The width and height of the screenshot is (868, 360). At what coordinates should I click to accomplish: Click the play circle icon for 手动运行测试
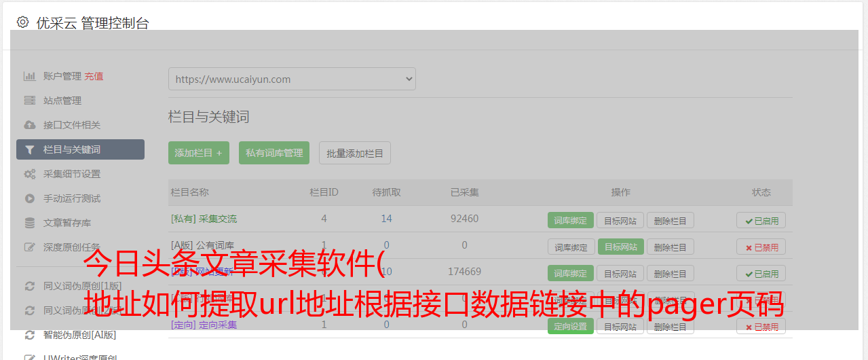30,198
